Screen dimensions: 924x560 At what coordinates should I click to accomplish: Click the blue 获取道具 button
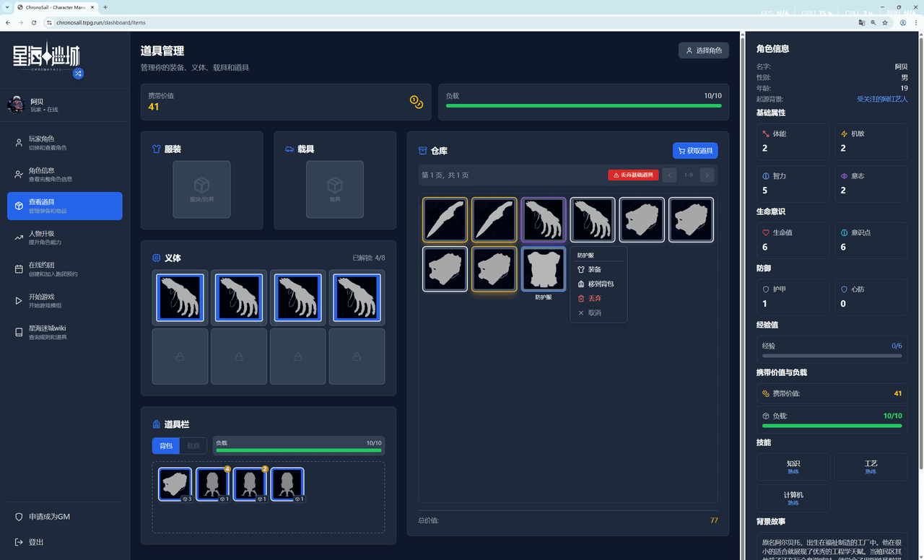coord(694,151)
